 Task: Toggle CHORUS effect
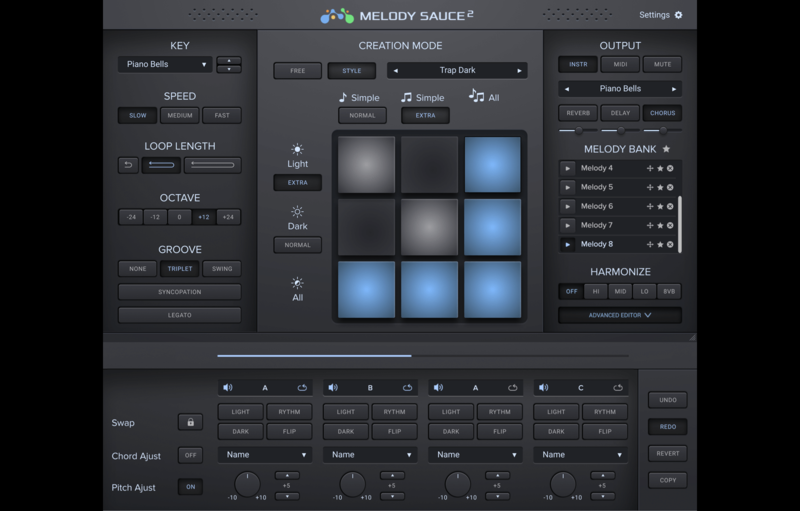(662, 113)
